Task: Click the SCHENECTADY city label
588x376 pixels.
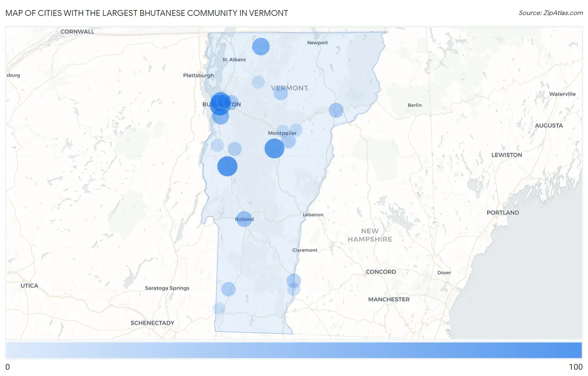Action: [x=152, y=323]
